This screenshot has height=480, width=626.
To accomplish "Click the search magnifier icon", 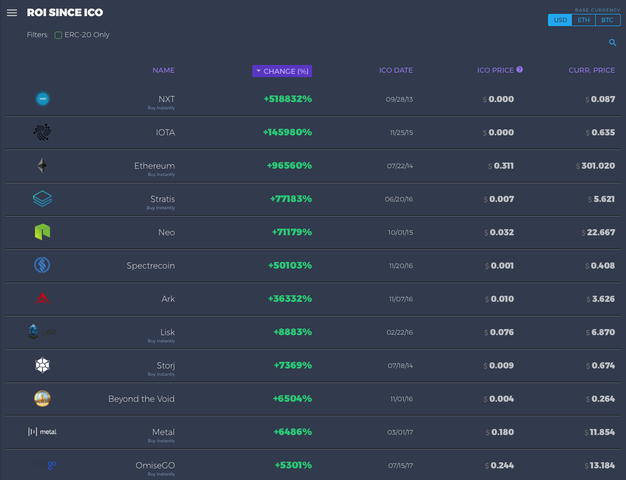I will (612, 42).
